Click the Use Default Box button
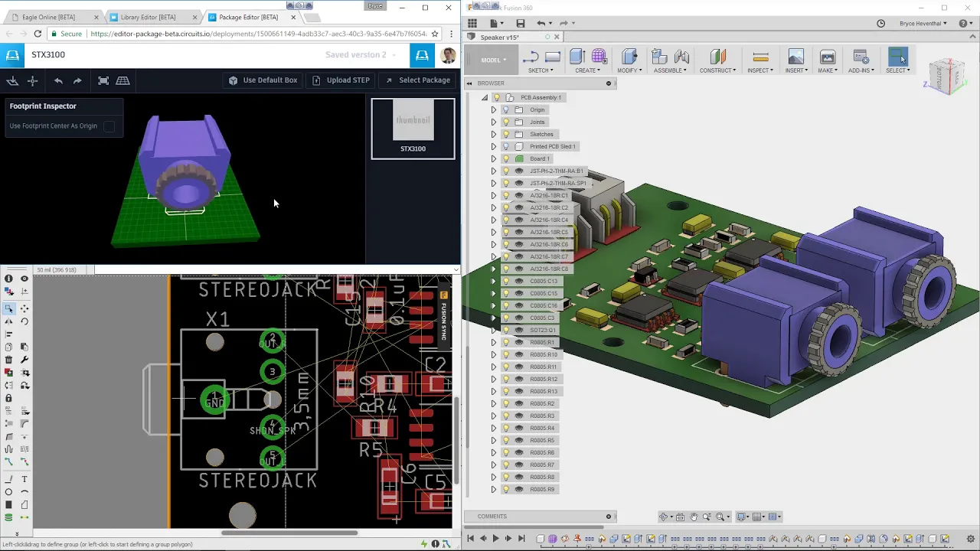 263,80
